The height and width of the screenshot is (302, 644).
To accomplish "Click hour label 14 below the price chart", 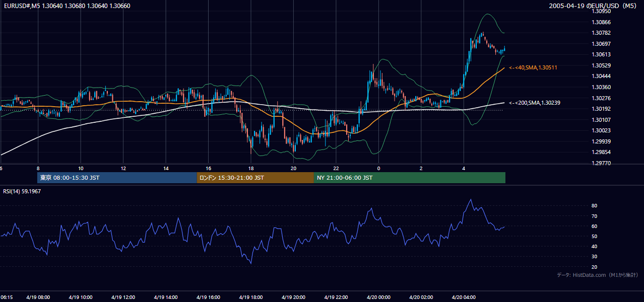I will (166, 168).
